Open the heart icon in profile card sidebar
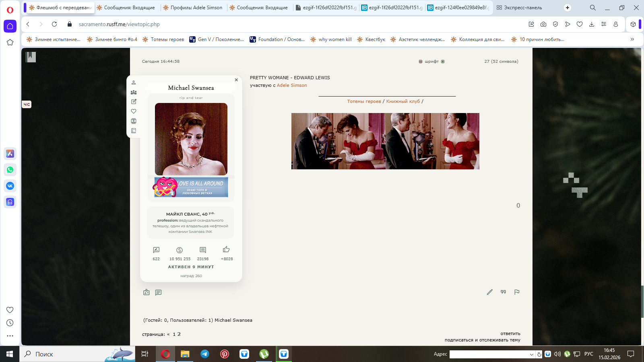This screenshot has width=644, height=362. [x=134, y=111]
